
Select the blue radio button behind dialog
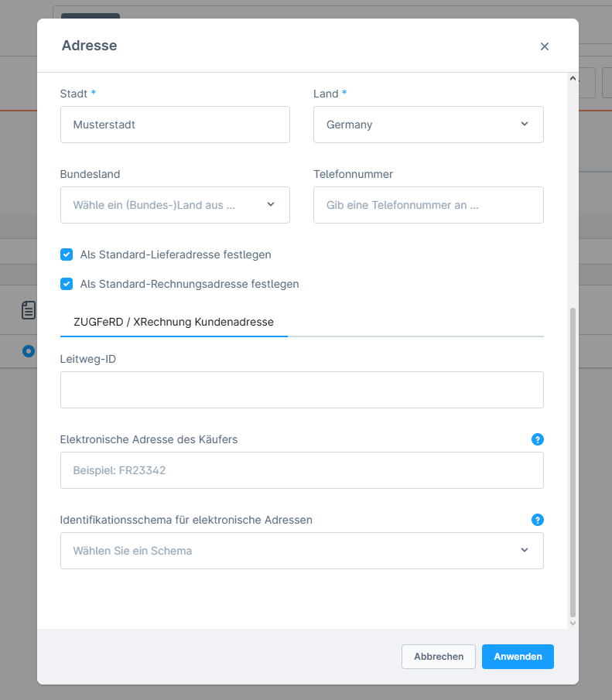point(29,351)
